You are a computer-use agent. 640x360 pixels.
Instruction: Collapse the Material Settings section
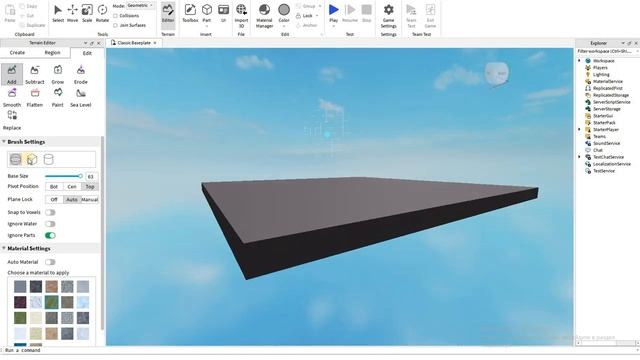pyautogui.click(x=4, y=248)
